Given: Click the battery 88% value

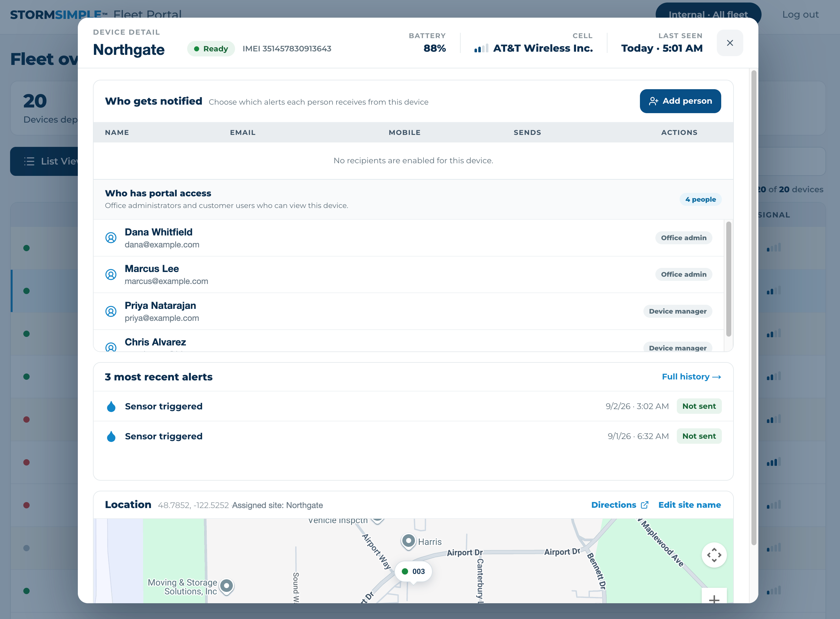Looking at the screenshot, I should point(434,48).
